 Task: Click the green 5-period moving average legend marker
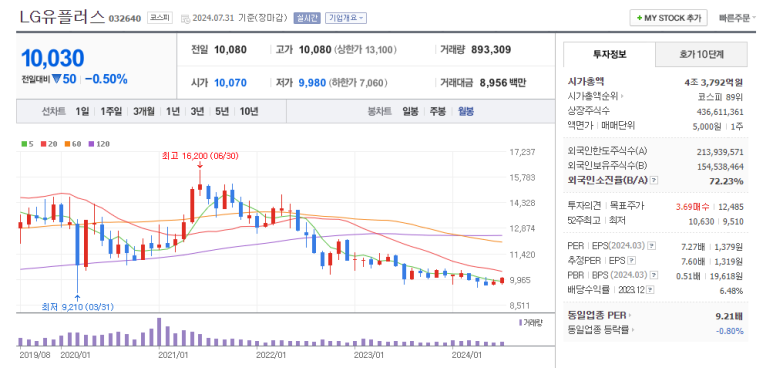(x=24, y=144)
